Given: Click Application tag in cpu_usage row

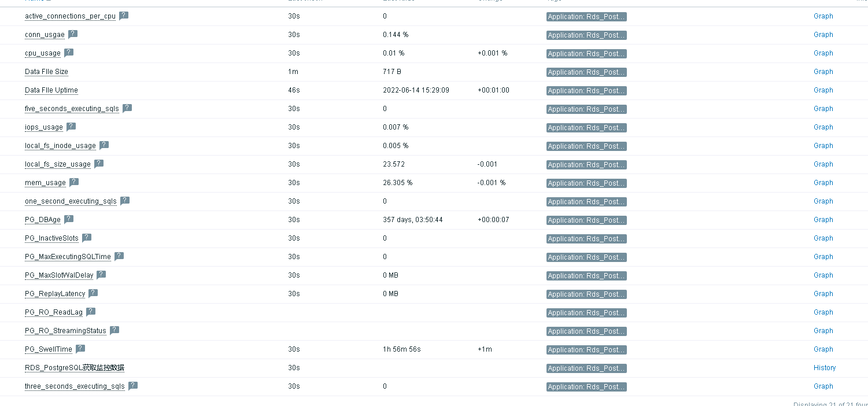Looking at the screenshot, I should [586, 54].
